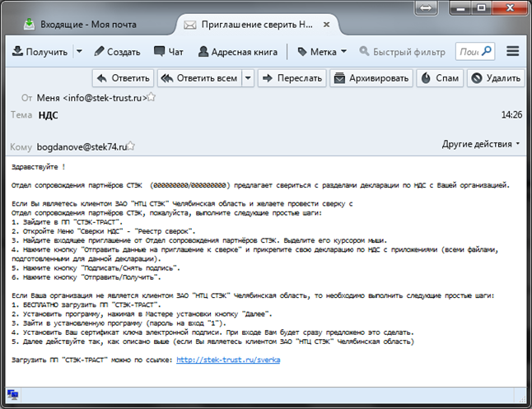The height and width of the screenshot is (409, 532).
Task: Click the line 6. Нажмите кнопку "Отправить/Получить".
Action: pos(86,277)
